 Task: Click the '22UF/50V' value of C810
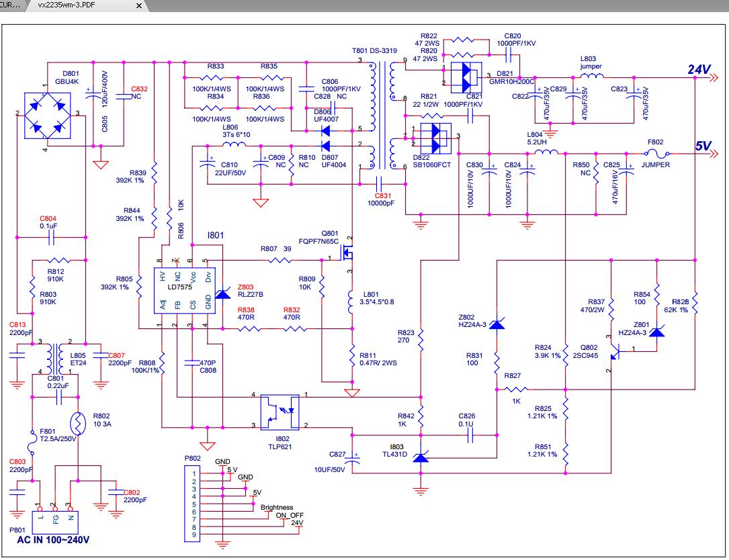tap(230, 173)
